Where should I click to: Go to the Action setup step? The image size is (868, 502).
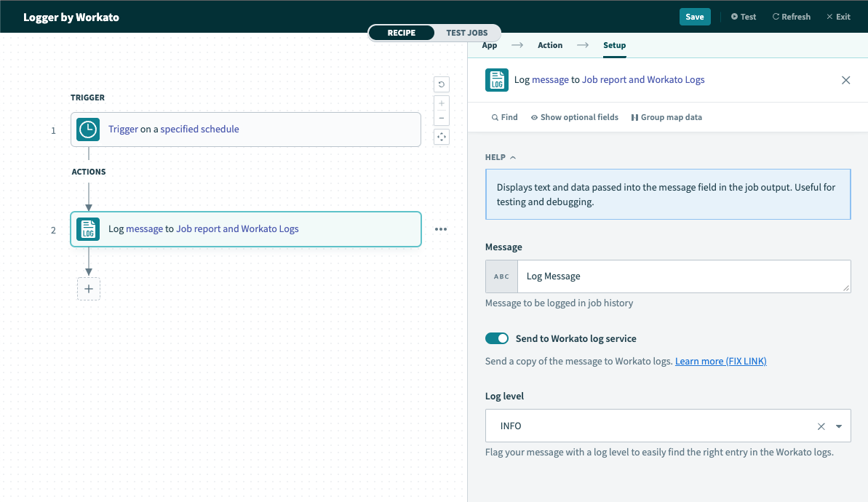[550, 45]
